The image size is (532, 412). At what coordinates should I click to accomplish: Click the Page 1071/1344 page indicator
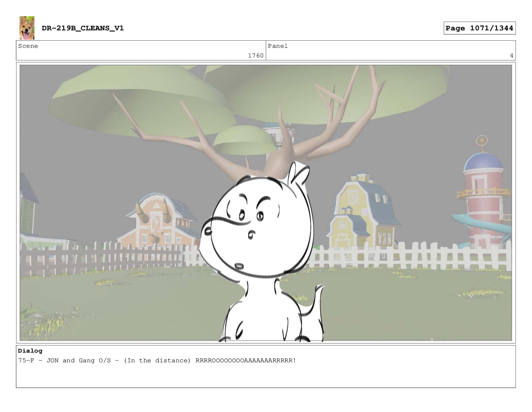click(x=479, y=28)
